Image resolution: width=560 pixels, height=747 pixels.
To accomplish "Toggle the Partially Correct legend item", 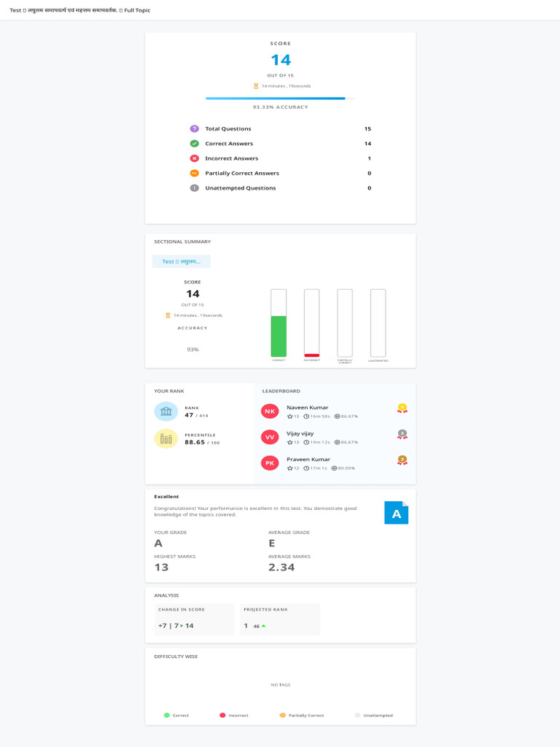I will [301, 716].
